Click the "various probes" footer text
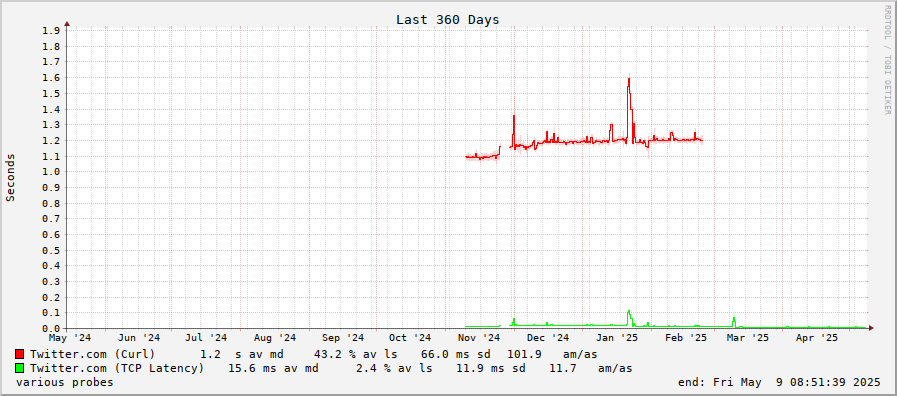 [x=65, y=382]
